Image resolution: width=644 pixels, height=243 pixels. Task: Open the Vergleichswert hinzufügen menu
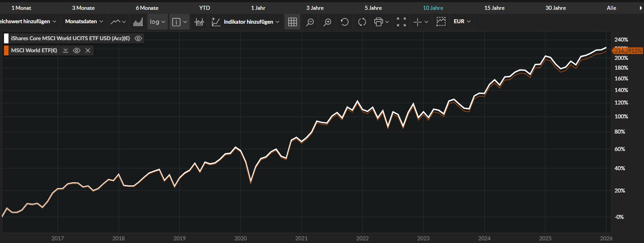pos(28,21)
